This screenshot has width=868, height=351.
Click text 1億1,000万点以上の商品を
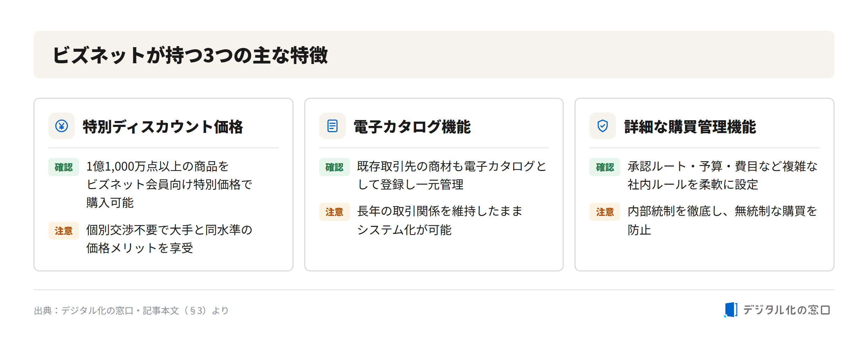157,166
